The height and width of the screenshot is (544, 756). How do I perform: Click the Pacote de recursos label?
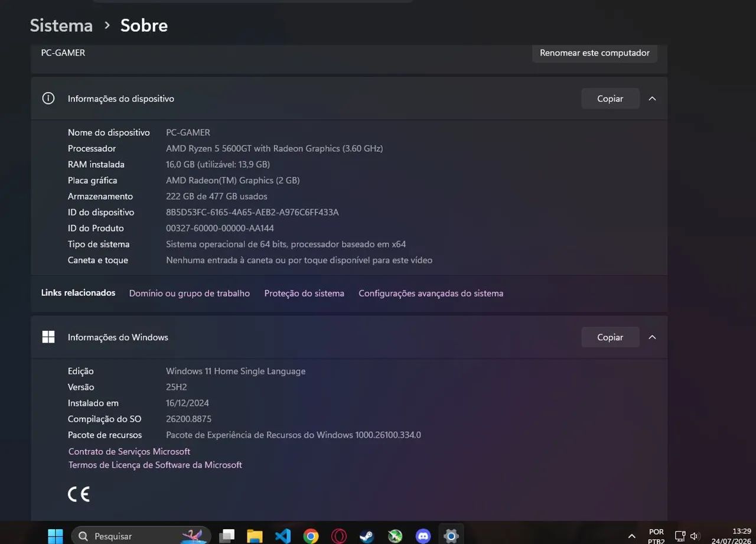[x=105, y=435]
